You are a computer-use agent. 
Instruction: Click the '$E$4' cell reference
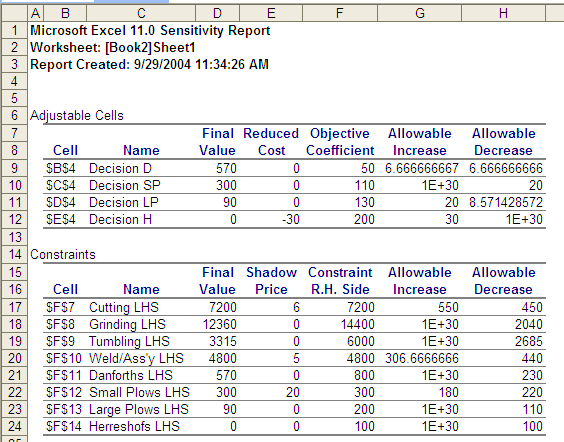61,219
